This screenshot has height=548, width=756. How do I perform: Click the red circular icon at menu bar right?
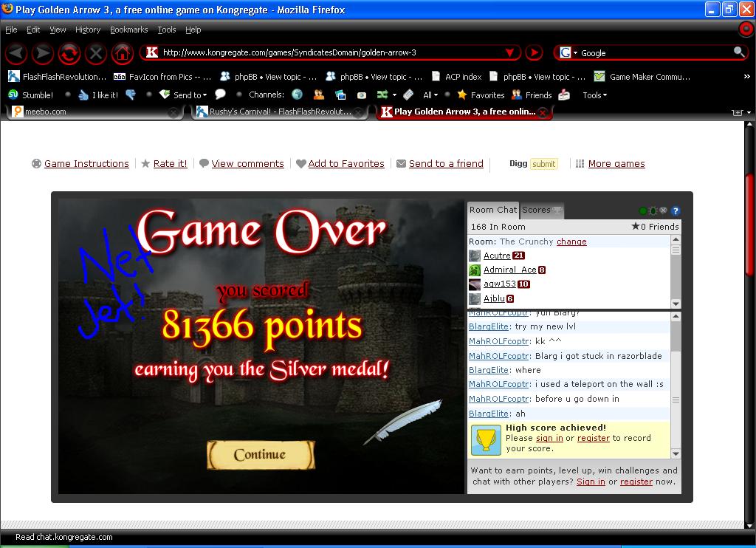click(x=746, y=30)
